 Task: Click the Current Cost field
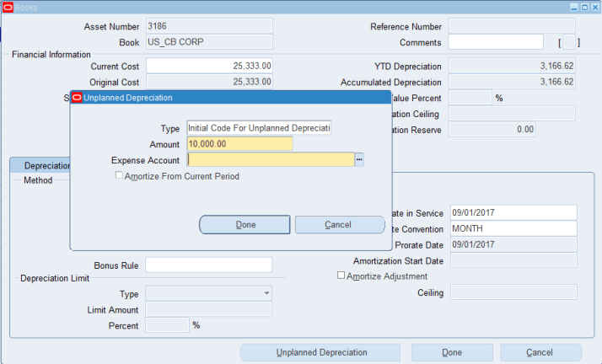coord(209,66)
